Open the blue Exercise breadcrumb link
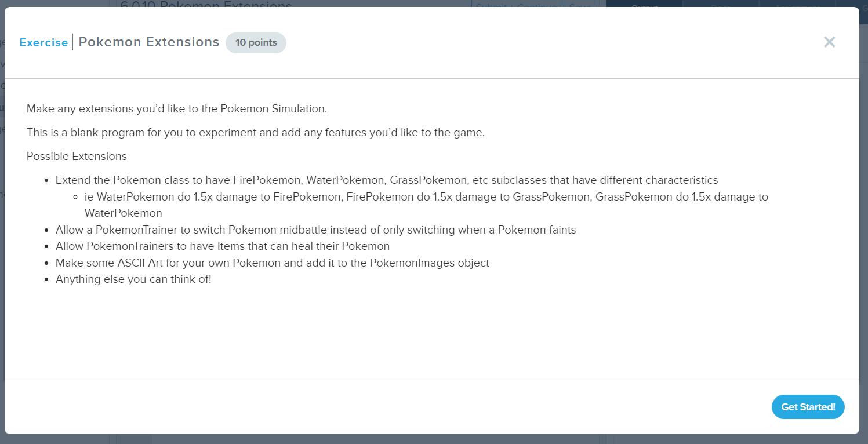Screen dimensions: 868x444 [x=43, y=42]
